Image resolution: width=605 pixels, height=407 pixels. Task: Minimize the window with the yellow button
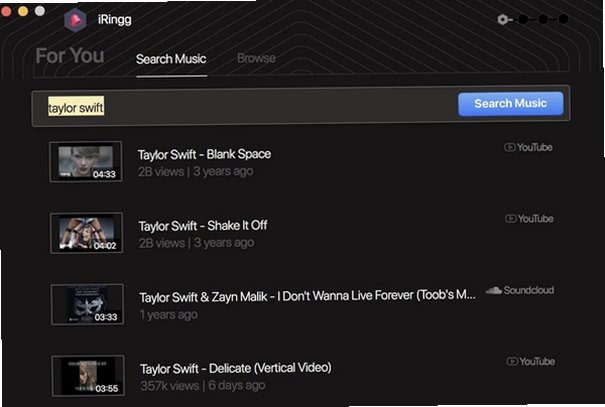click(x=23, y=11)
